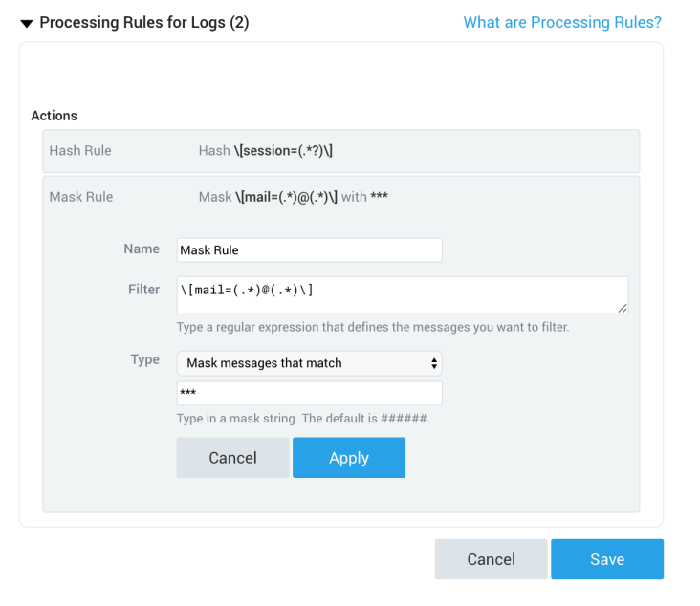Collapse the Mask Rule row label
Image resolution: width=700 pixels, height=606 pixels.
pos(80,197)
